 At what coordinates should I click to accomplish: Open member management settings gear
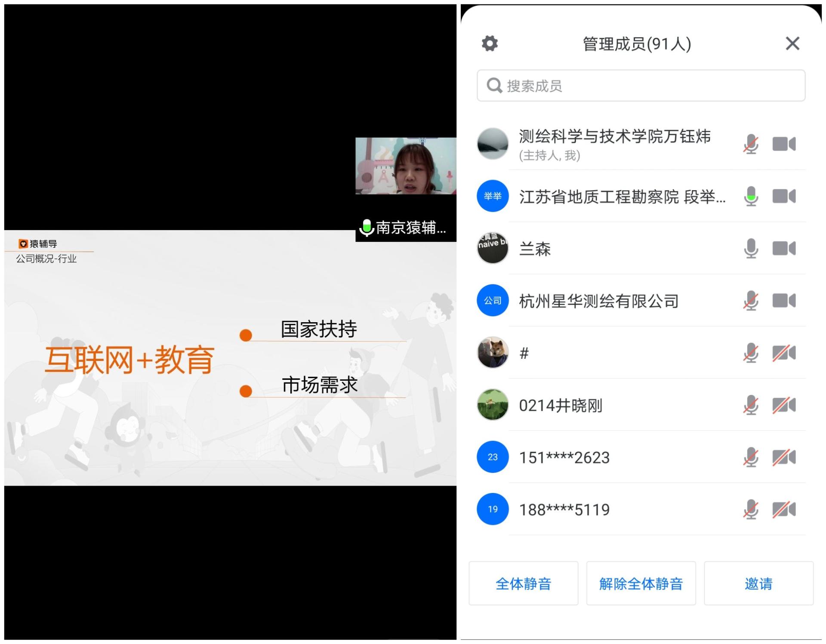489,43
